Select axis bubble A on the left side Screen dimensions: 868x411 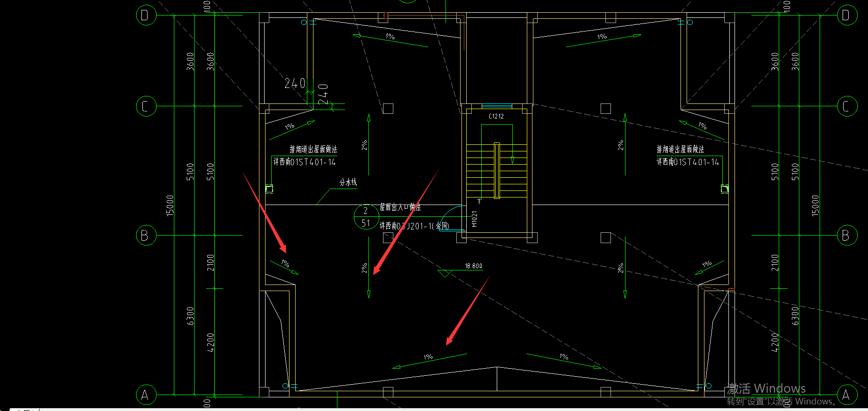(146, 395)
